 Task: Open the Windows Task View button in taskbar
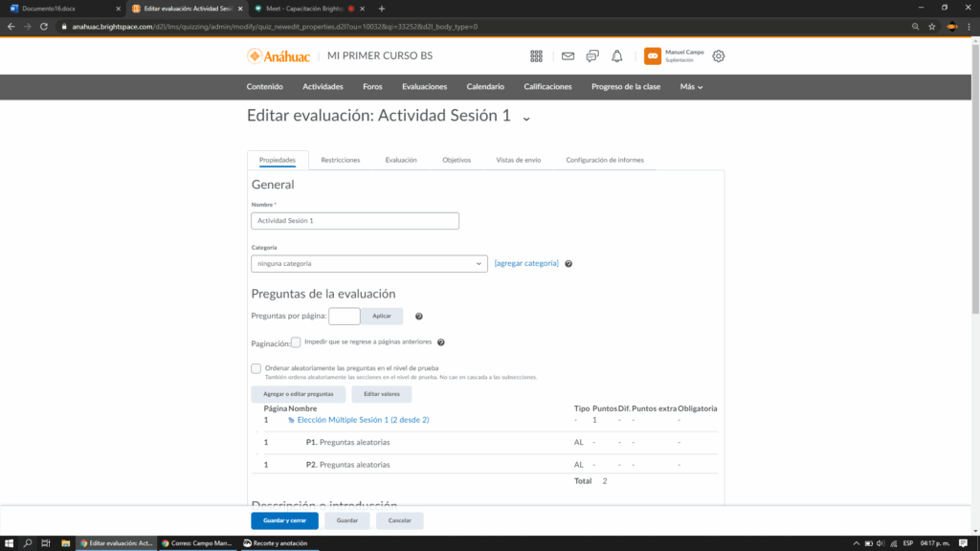click(45, 543)
